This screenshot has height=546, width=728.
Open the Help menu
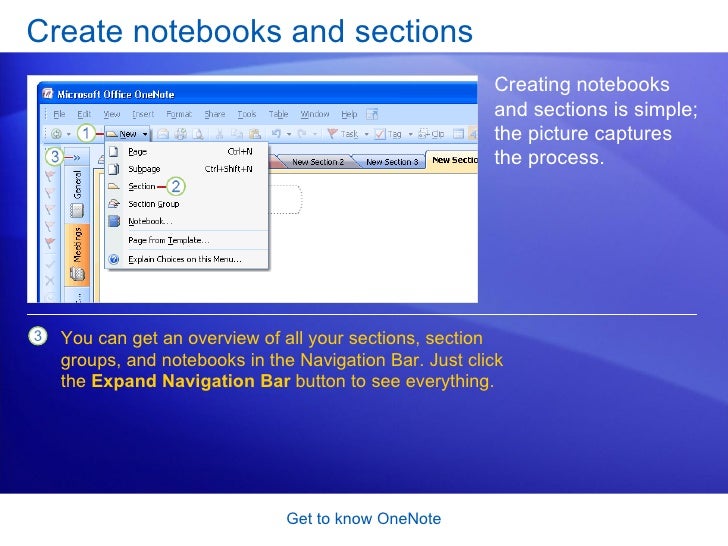click(x=349, y=114)
